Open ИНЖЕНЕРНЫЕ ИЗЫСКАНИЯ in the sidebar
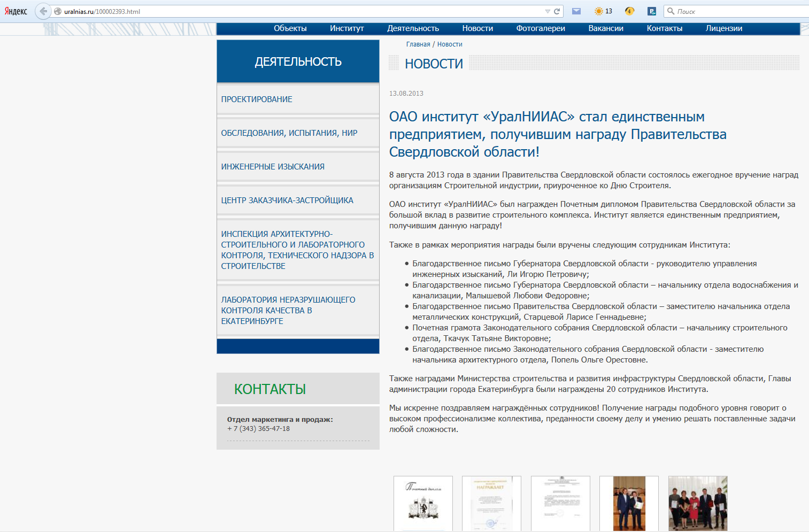Viewport: 809px width, 532px height. (x=273, y=167)
